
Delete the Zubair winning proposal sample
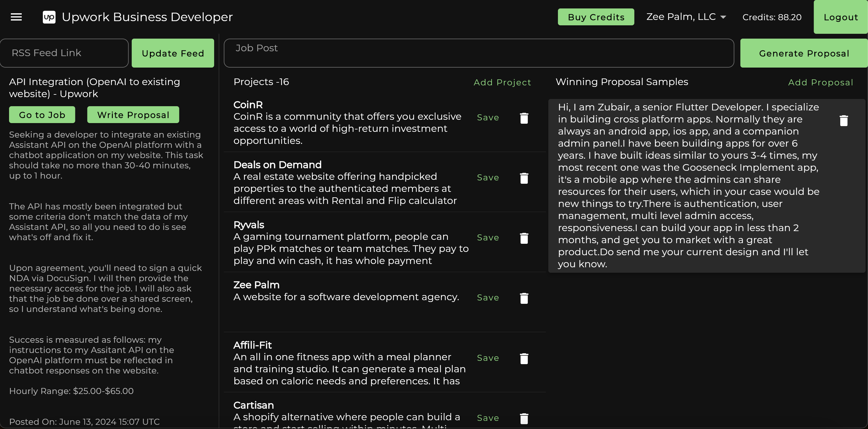click(844, 120)
